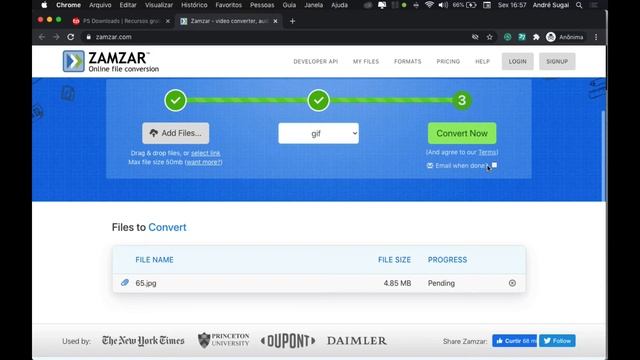Image resolution: width=640 pixels, height=360 pixels.
Task: Reload the zamzar.com page
Action: click(71, 37)
